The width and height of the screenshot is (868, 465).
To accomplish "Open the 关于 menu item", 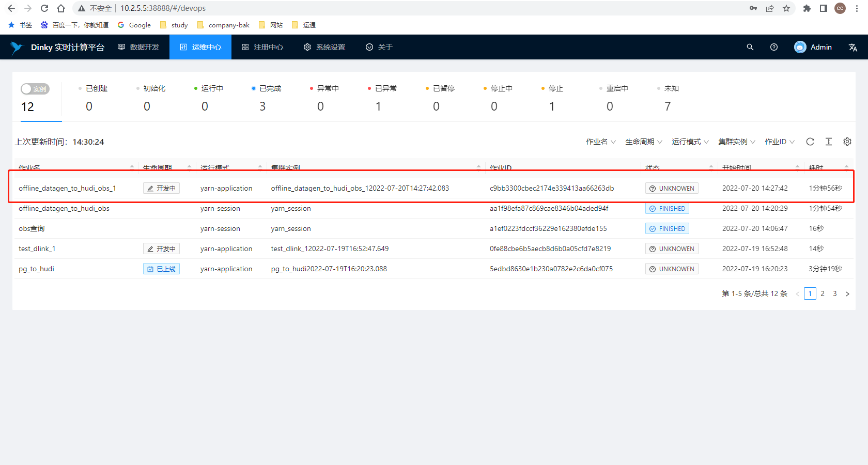I will 379,47.
